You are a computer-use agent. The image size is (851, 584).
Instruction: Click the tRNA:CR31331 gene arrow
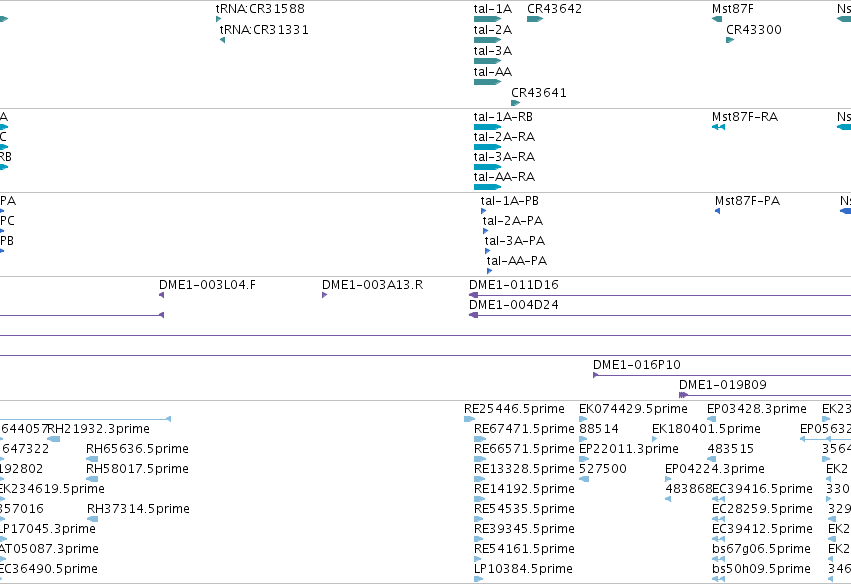[223, 40]
